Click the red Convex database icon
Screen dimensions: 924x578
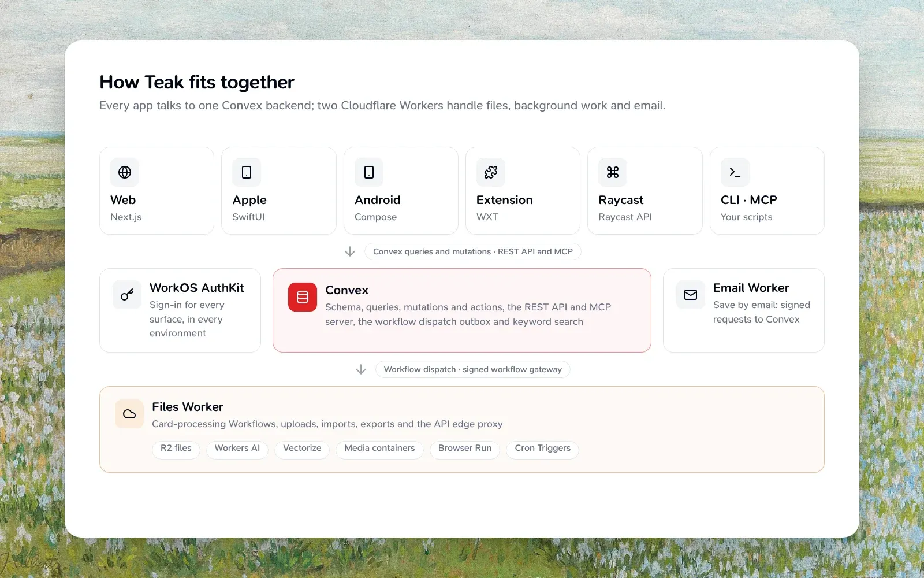tap(303, 297)
